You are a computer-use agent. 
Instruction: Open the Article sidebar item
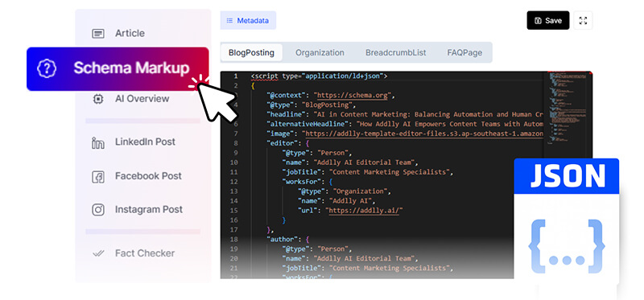[130, 33]
